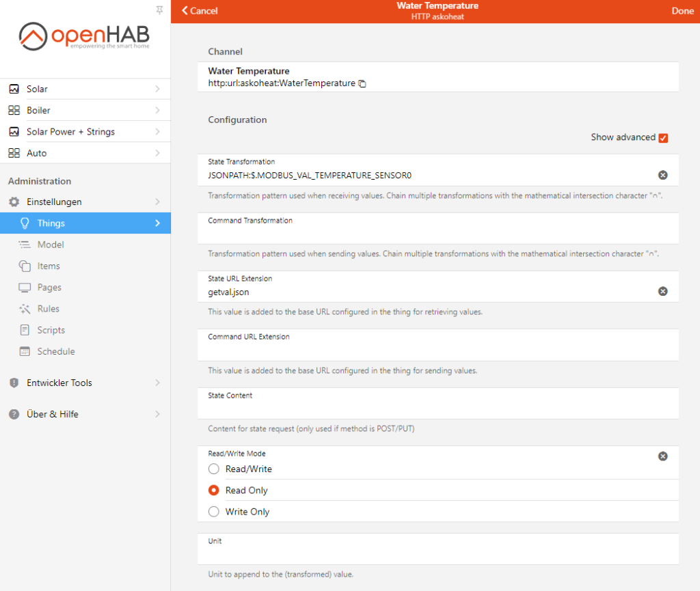Expand the Entwickler Tools section
The width and height of the screenshot is (700, 591).
[85, 383]
